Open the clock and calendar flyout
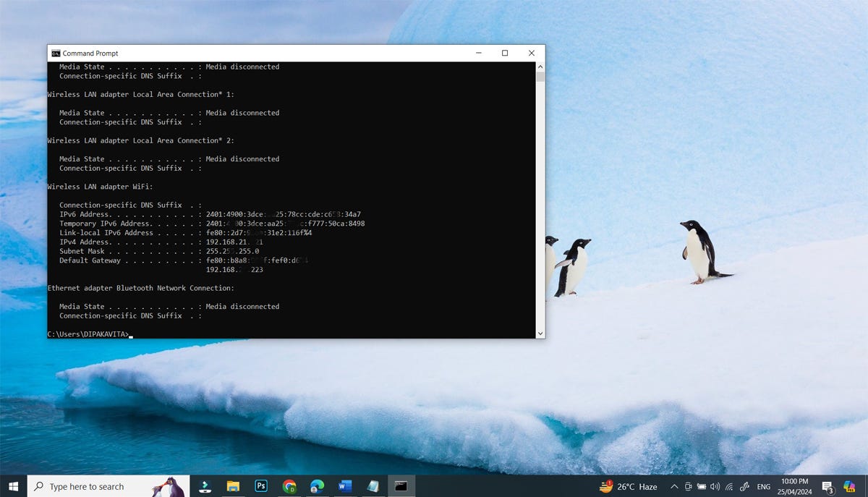 pyautogui.click(x=794, y=486)
